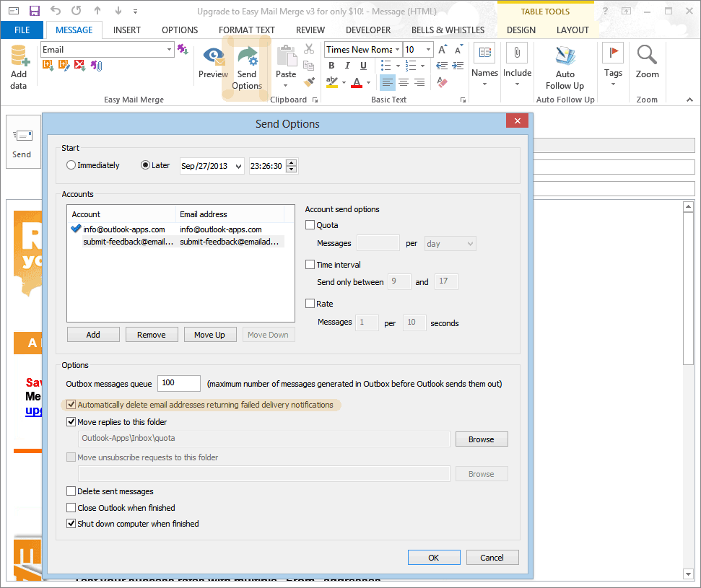This screenshot has height=588, width=701.
Task: Go to next item with down arrow
Action: [x=118, y=11]
